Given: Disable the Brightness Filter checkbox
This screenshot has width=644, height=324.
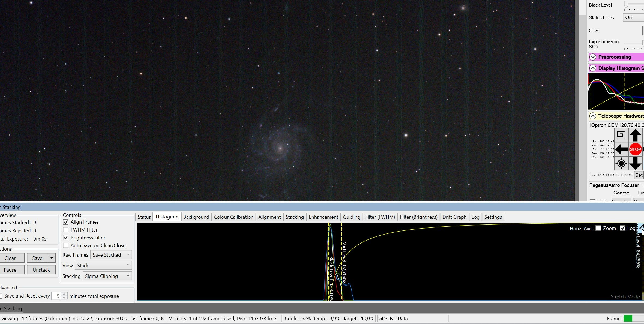Looking at the screenshot, I should 66,238.
